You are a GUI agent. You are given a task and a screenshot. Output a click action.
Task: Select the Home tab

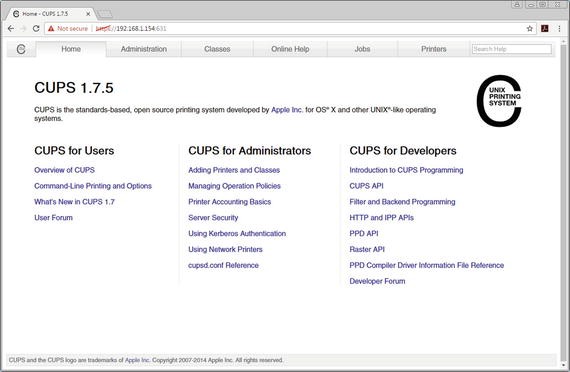[71, 49]
